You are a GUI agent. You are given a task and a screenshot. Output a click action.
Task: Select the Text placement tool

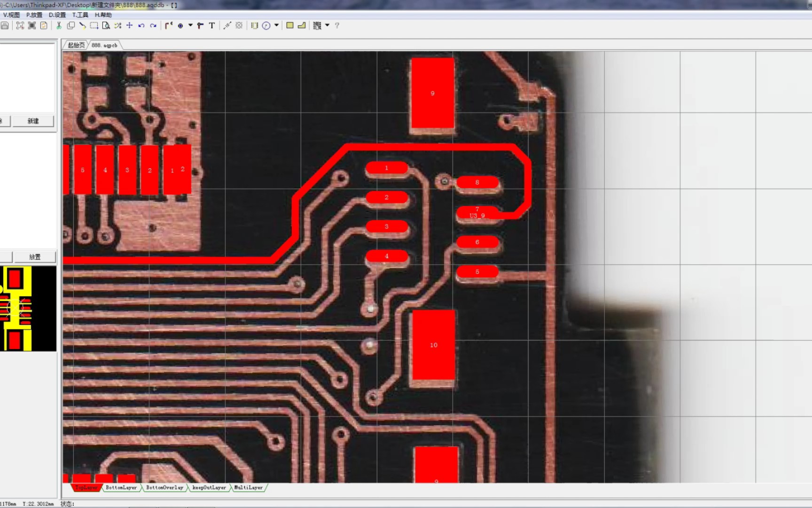point(211,26)
